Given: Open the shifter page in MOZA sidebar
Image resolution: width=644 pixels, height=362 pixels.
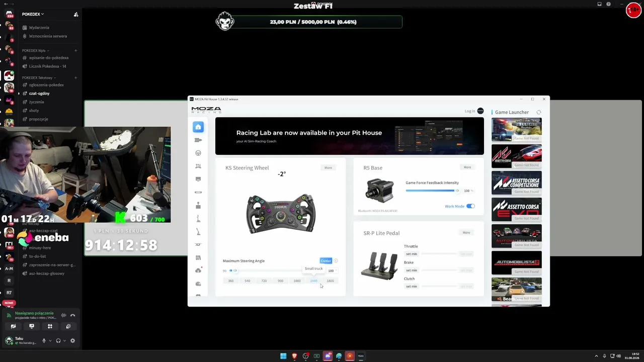Looking at the screenshot, I should (x=198, y=205).
